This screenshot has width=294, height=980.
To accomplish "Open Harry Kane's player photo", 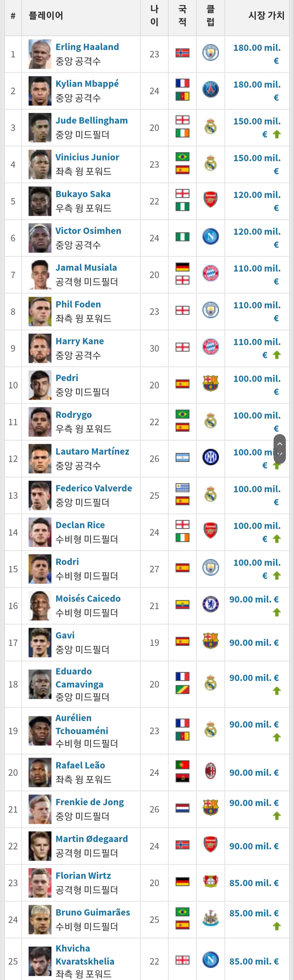I will coord(40,348).
